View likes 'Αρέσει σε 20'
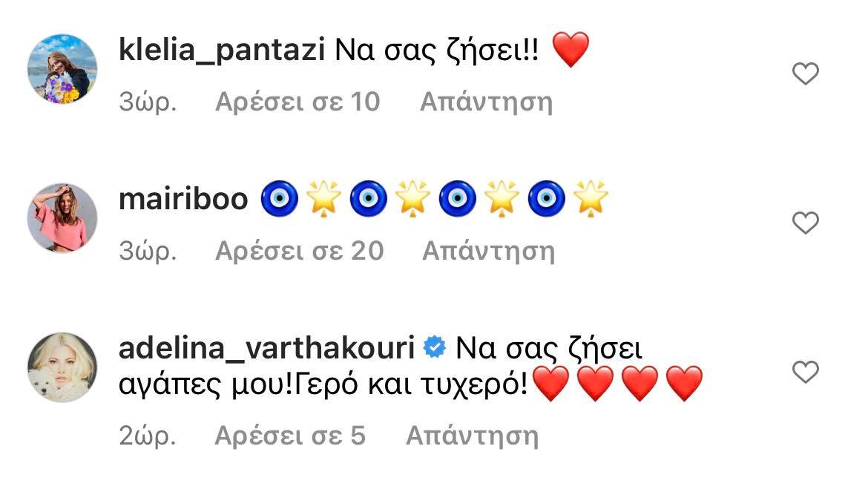The image size is (868, 495). click(300, 251)
